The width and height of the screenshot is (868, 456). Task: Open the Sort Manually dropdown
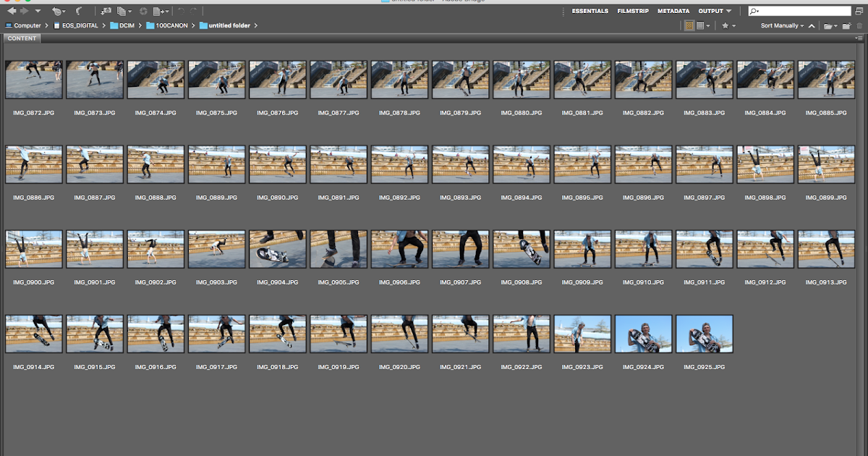(783, 25)
